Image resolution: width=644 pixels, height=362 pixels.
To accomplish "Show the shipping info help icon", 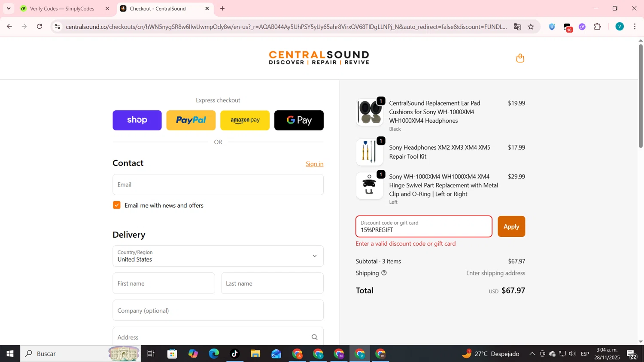I will point(384,273).
